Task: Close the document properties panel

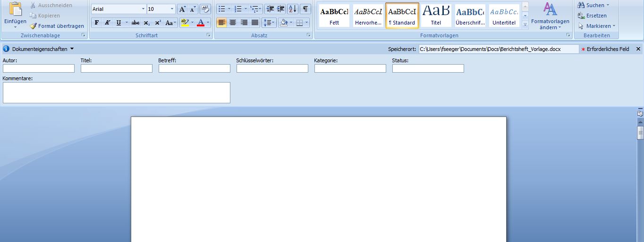Action: (x=638, y=49)
